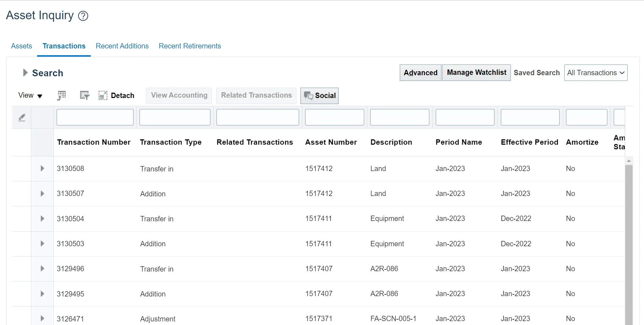Expand row for transaction 3130508
Viewport: 644px width, 325px height.
[42, 169]
